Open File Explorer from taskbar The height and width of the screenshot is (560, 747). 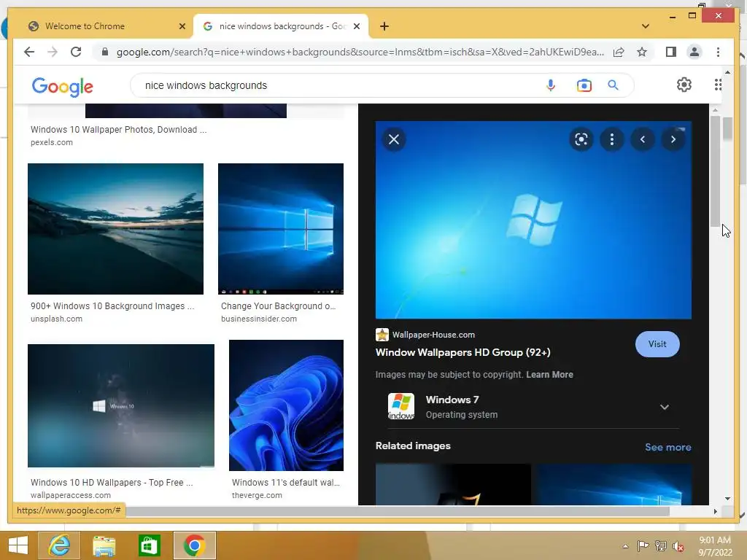104,545
